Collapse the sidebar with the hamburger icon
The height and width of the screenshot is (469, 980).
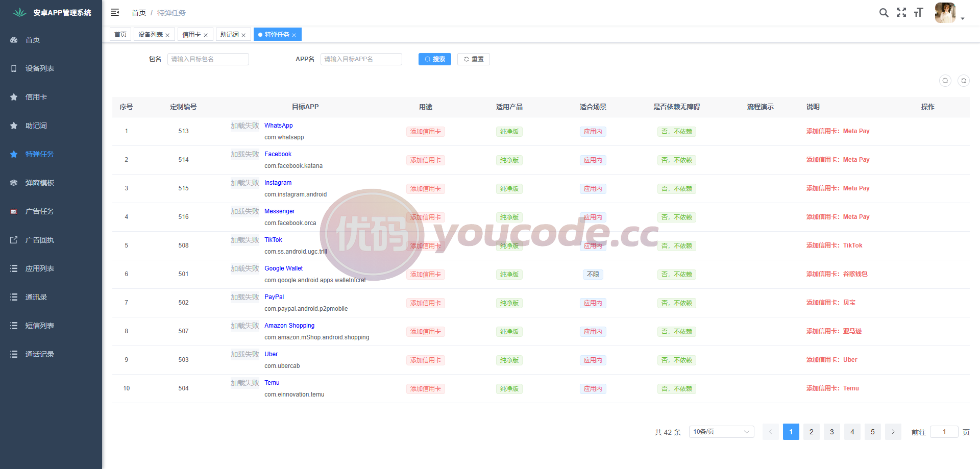point(115,12)
